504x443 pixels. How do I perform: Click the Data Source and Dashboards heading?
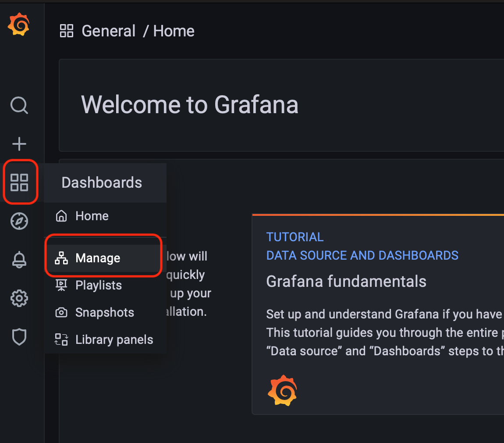click(x=362, y=255)
